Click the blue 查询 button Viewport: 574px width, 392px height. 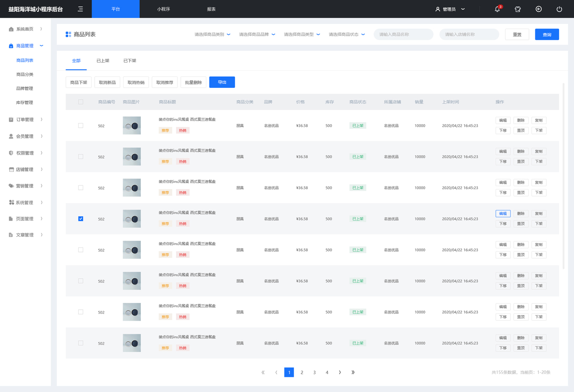click(x=547, y=34)
